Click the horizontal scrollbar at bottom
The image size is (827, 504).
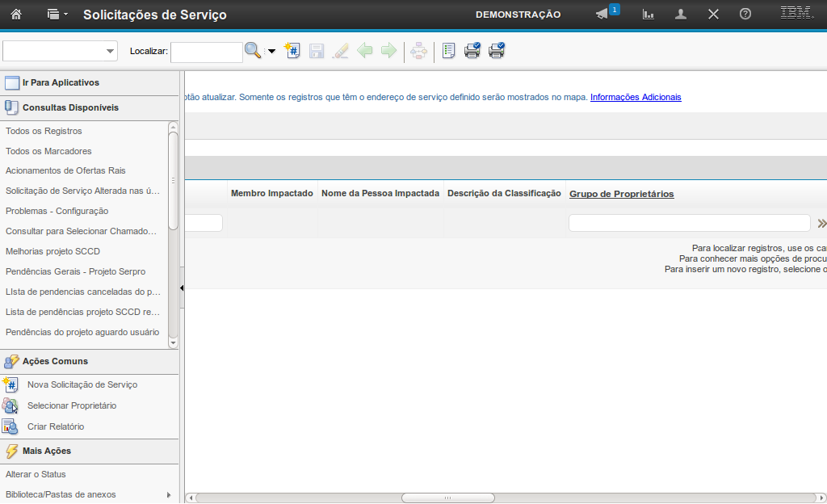(447, 498)
